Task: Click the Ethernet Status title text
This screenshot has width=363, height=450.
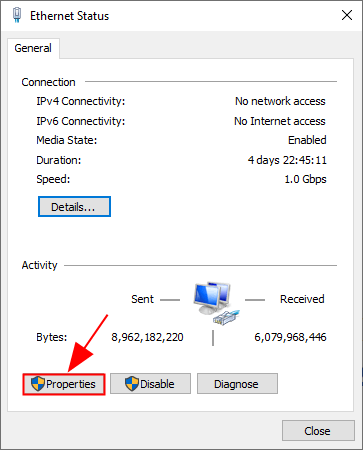Action: point(70,16)
